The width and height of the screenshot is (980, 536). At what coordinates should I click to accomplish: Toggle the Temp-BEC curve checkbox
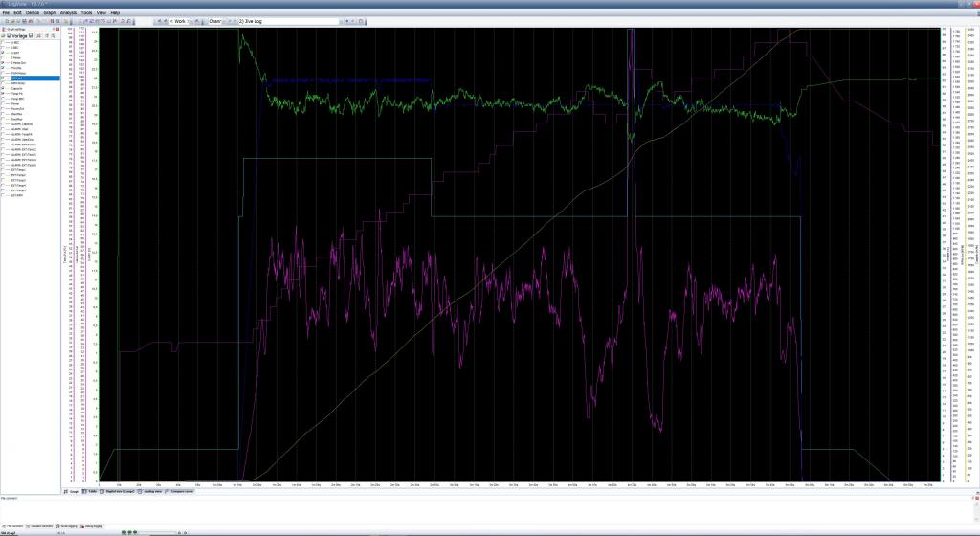[5, 99]
